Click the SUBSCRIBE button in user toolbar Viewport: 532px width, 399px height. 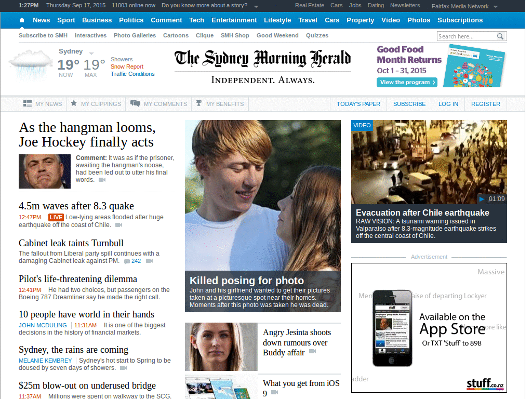[x=409, y=104]
